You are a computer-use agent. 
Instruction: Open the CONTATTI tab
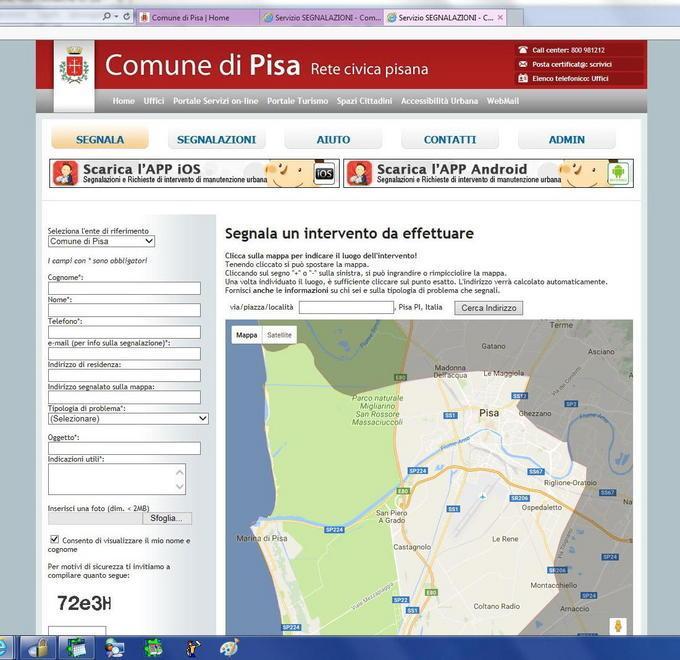coord(450,140)
